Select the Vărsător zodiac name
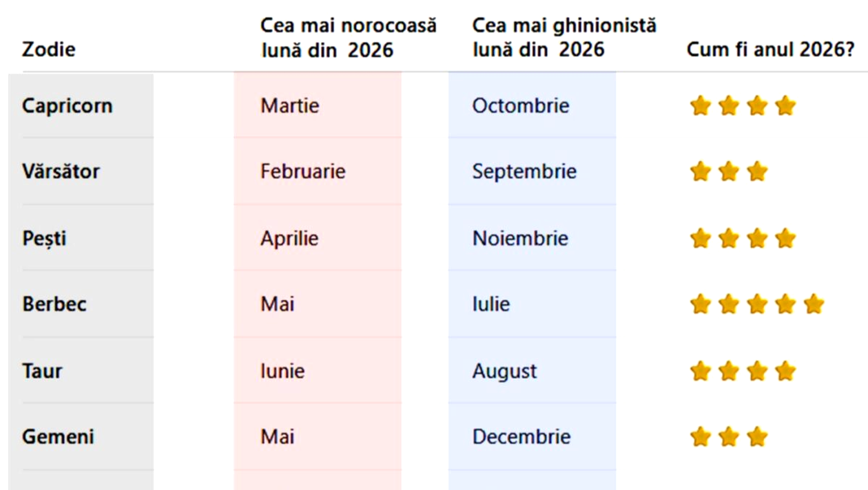This screenshot has height=490, width=868. click(61, 171)
